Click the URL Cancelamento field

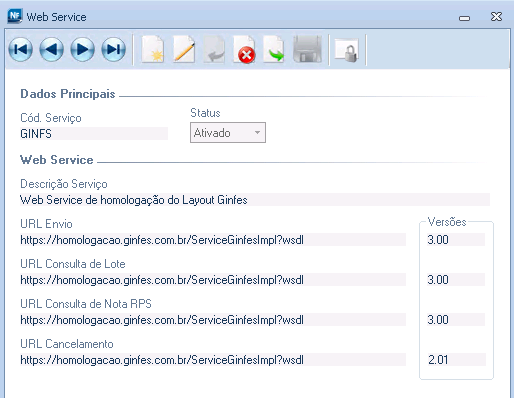click(213, 360)
